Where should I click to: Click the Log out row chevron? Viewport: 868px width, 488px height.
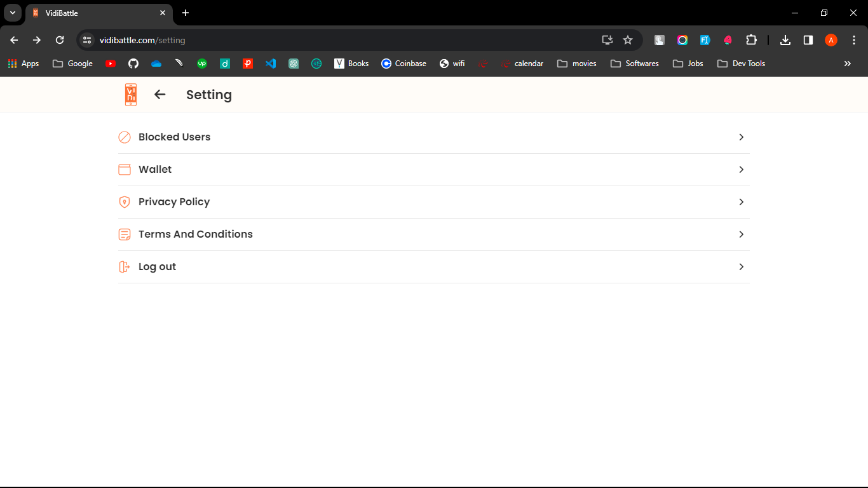(741, 267)
